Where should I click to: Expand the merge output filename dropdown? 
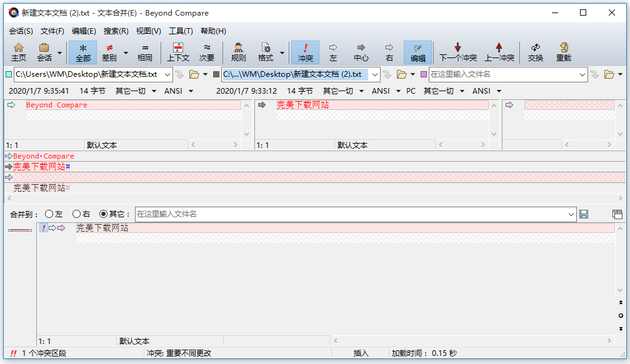[x=571, y=214]
